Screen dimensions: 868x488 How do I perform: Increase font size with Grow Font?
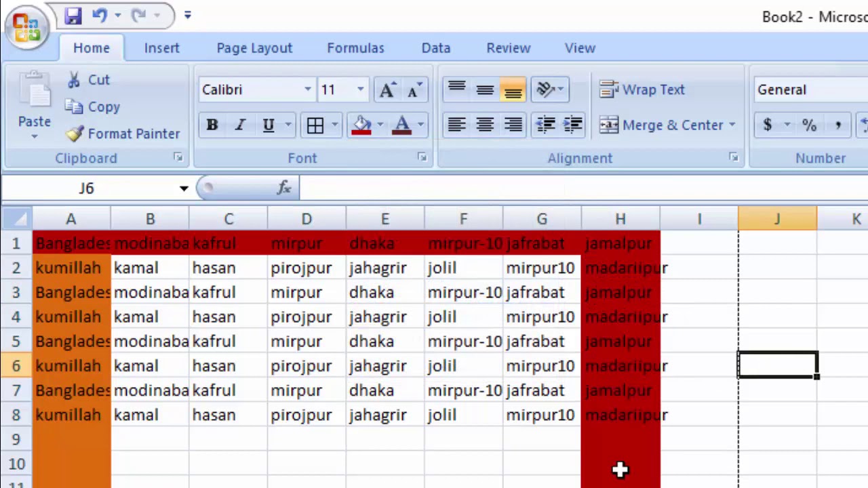point(387,89)
